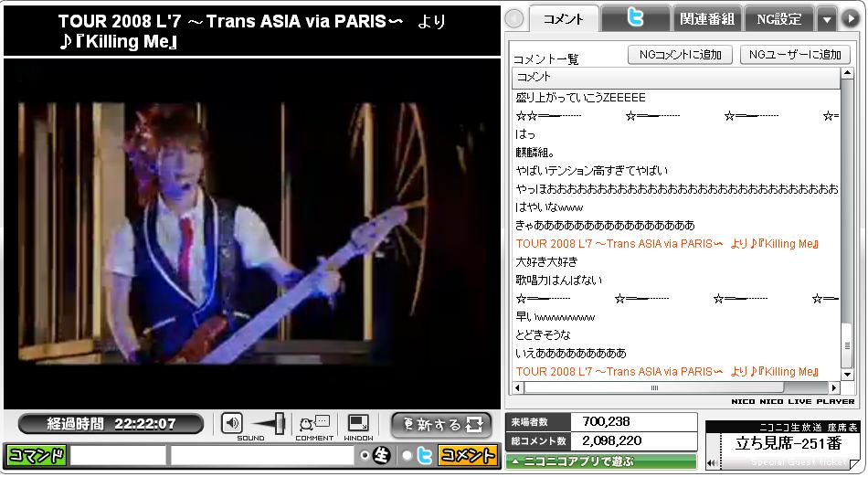Select the 生 live comment radio button
The image size is (868, 477).
364,455
